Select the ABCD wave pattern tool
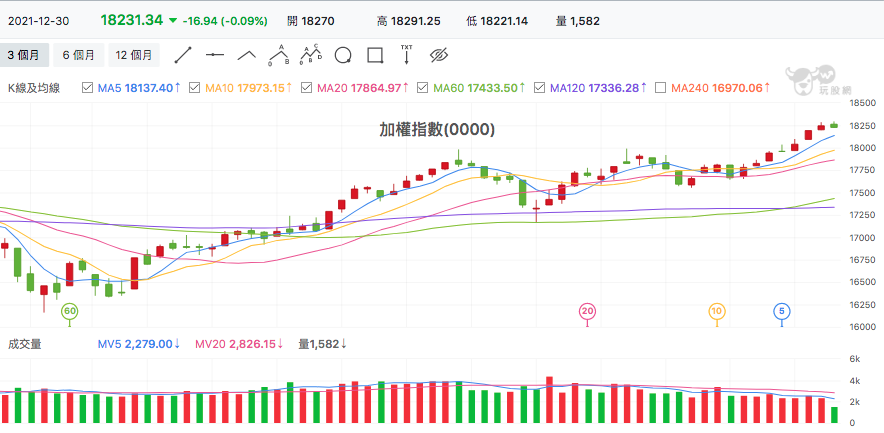884x433 pixels. (311, 55)
